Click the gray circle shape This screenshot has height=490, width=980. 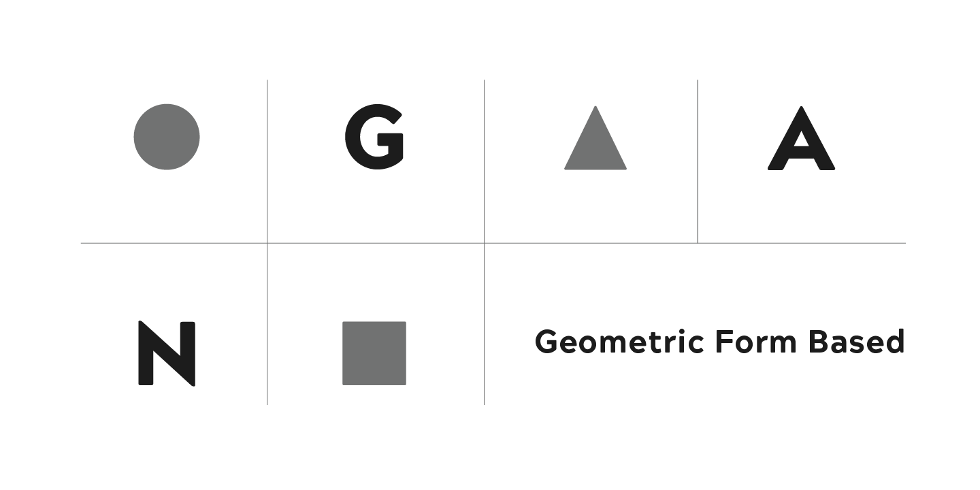click(167, 137)
